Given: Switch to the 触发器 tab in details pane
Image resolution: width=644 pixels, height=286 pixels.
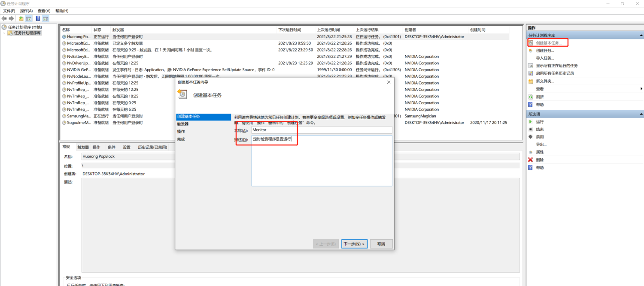Looking at the screenshot, I should pos(83,147).
